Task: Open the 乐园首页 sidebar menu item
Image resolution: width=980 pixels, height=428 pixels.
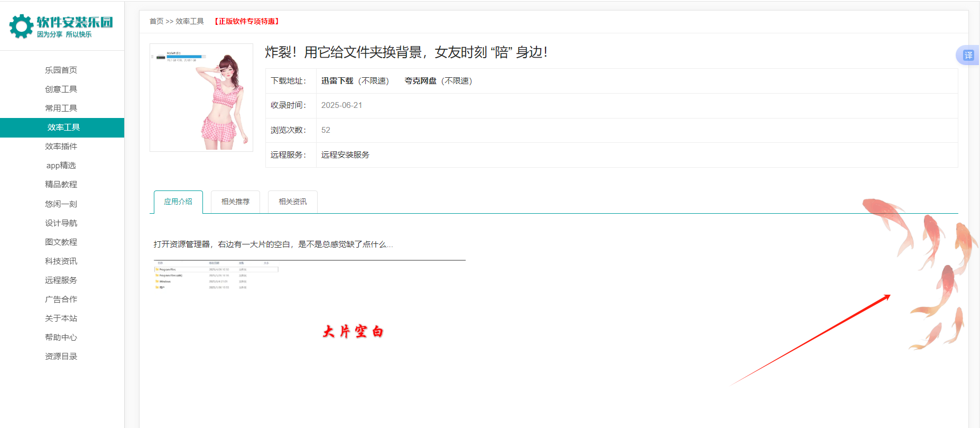Action: (x=61, y=70)
